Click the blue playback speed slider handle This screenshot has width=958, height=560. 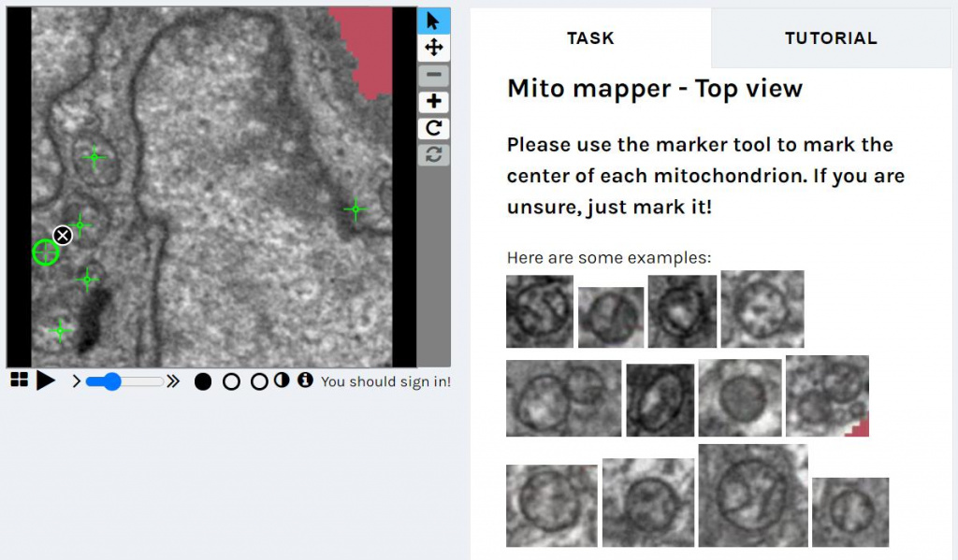(110, 381)
